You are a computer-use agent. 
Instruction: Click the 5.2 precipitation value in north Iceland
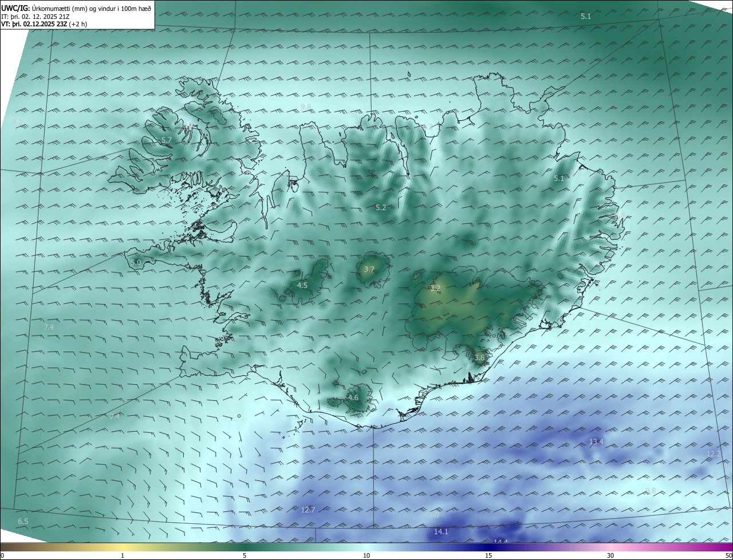pos(381,207)
